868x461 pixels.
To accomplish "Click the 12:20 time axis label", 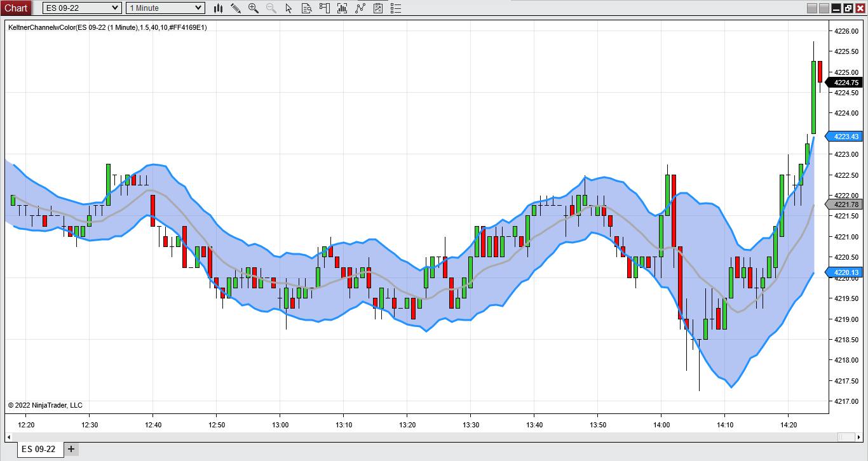I will pos(26,425).
